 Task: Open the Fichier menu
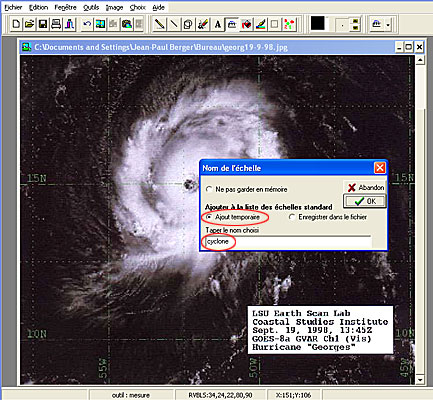pyautogui.click(x=13, y=7)
